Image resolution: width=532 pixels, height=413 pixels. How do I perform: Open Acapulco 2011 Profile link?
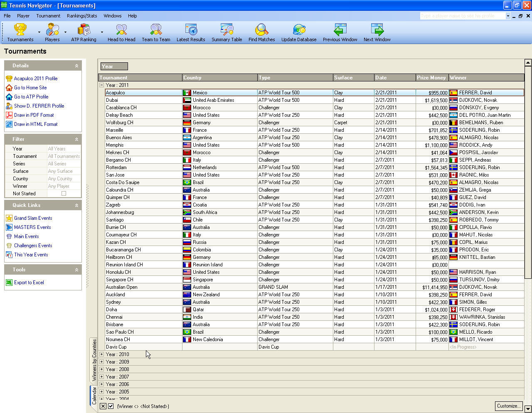click(x=36, y=79)
